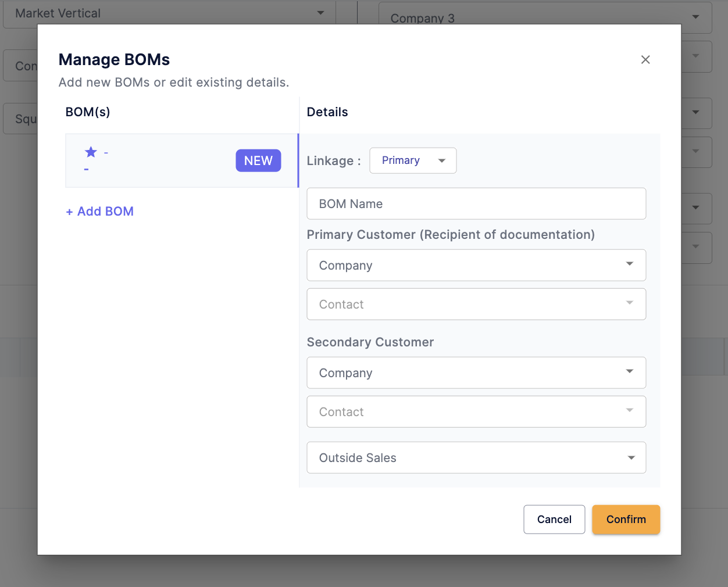Screen dimensions: 728x587
Task: Open the Primary Customer Company dropdown
Action: [476, 265]
